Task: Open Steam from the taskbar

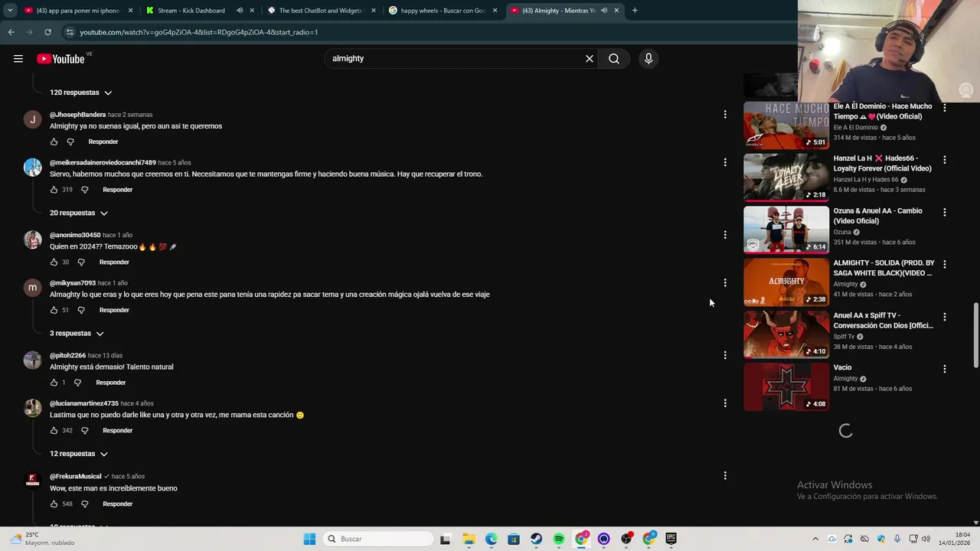Action: tap(536, 539)
